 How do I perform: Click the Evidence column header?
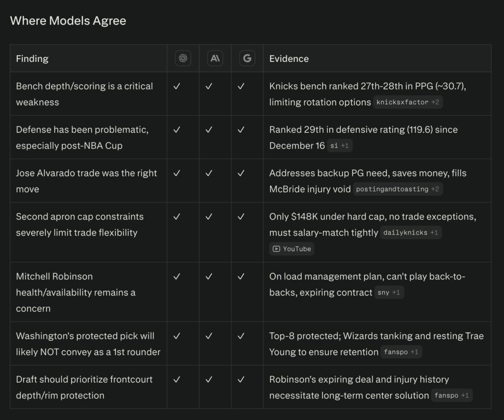[289, 59]
